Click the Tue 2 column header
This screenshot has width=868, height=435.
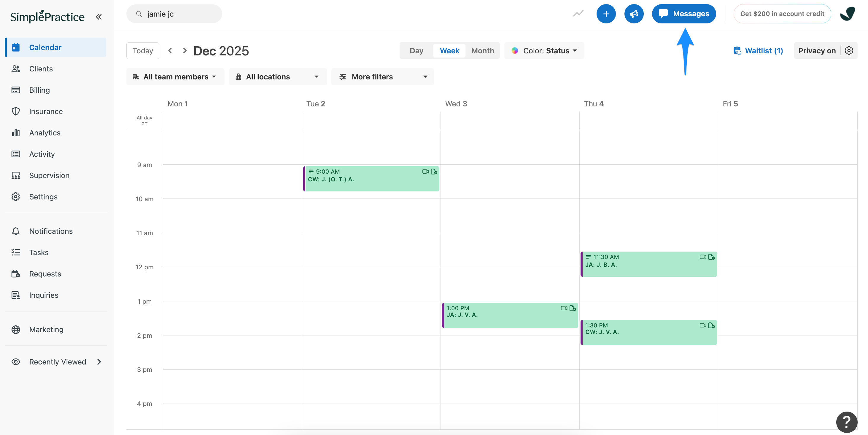coord(316,104)
